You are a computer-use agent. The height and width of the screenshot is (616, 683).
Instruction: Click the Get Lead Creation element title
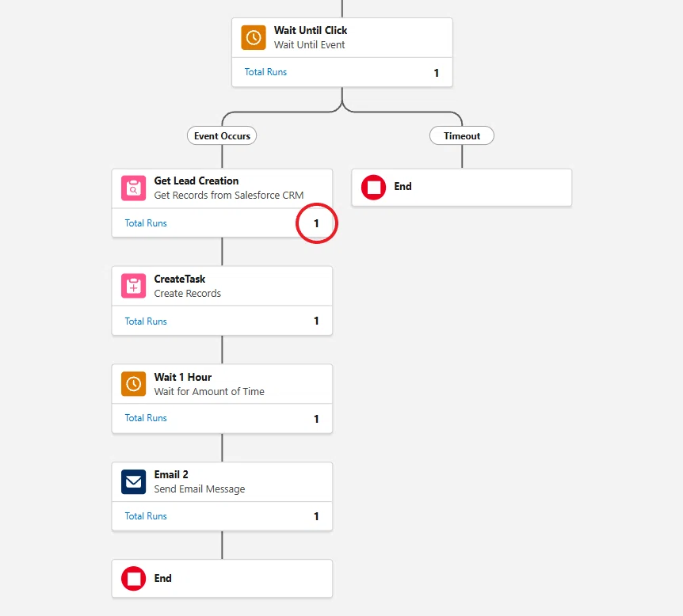197,181
